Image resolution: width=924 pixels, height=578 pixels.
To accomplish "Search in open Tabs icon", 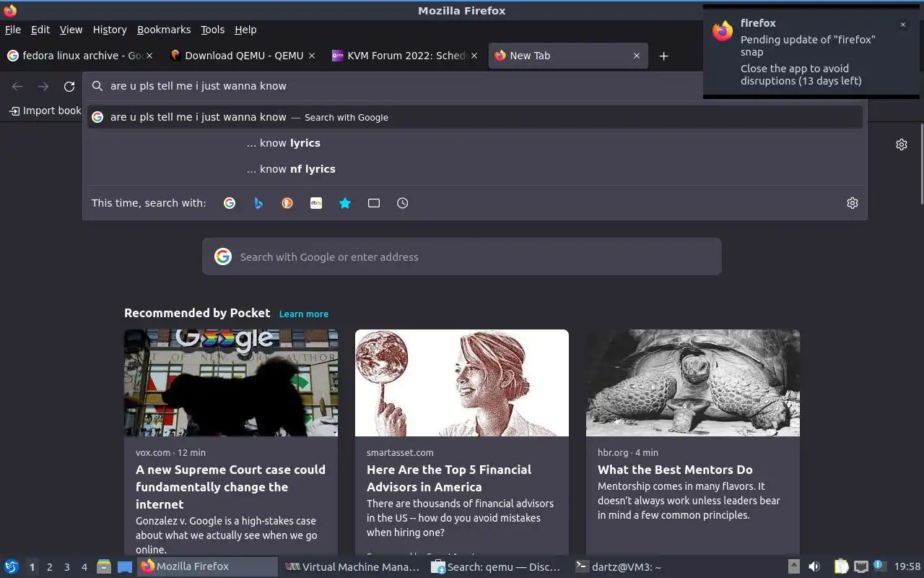I will pyautogui.click(x=374, y=203).
